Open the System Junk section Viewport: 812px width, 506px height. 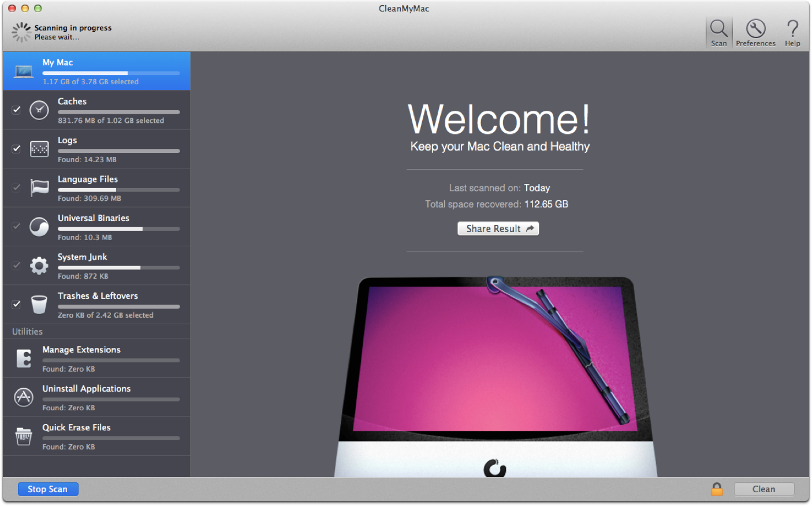coord(96,265)
